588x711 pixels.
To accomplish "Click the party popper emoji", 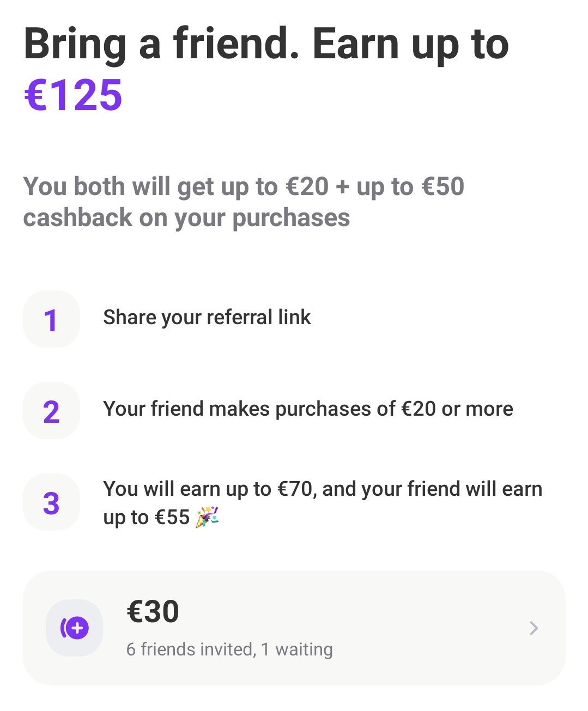I will [x=207, y=517].
